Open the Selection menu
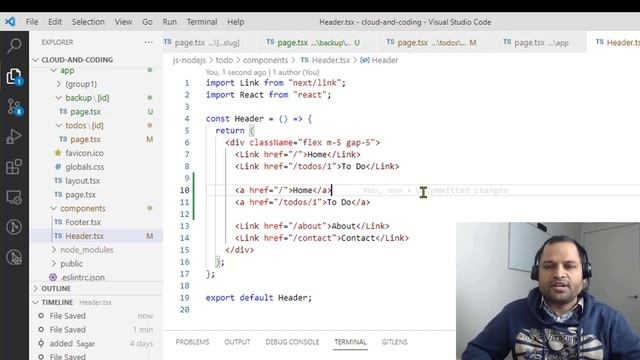 pos(88,22)
